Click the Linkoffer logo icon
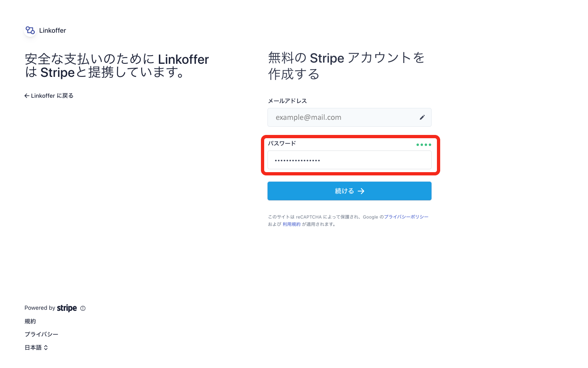Viewport: 588px width, 368px height. 30,30
